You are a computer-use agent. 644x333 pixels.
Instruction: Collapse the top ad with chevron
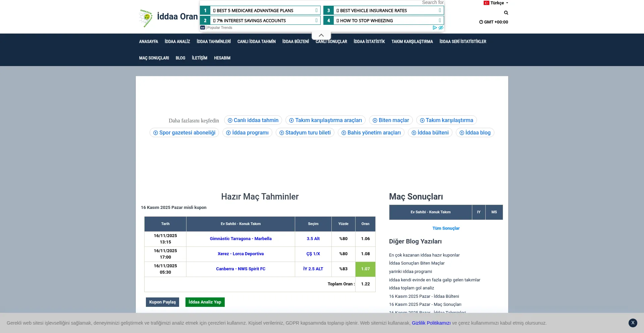pyautogui.click(x=321, y=35)
